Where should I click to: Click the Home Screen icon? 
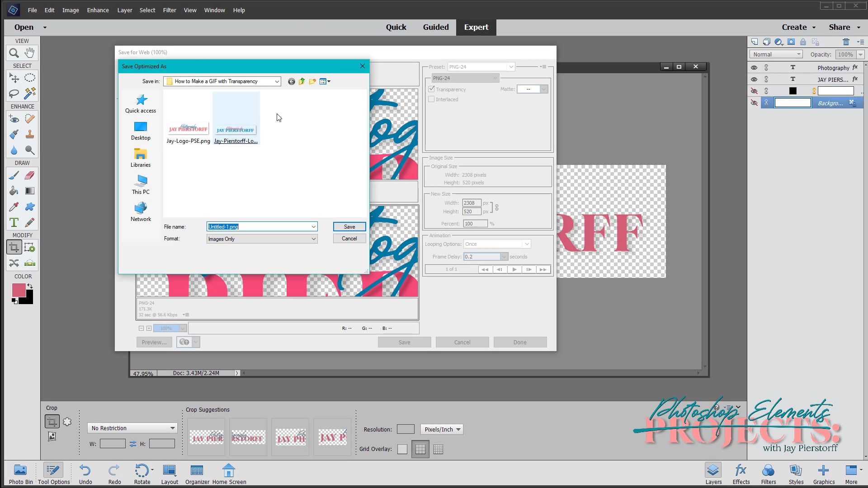[229, 470]
